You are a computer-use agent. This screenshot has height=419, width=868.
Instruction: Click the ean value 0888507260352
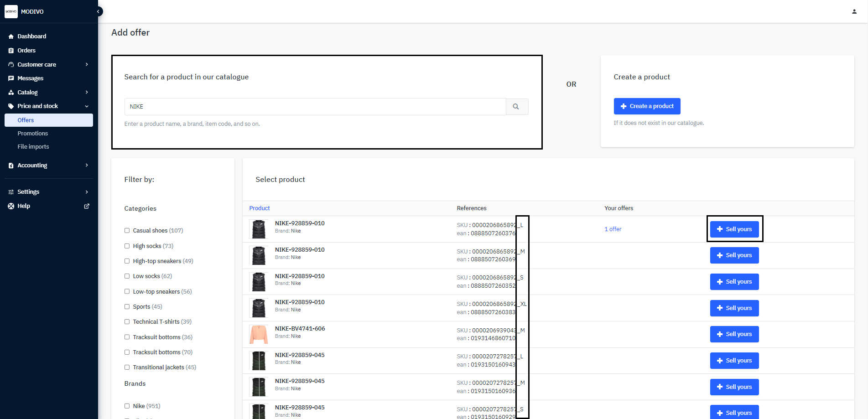click(x=493, y=286)
